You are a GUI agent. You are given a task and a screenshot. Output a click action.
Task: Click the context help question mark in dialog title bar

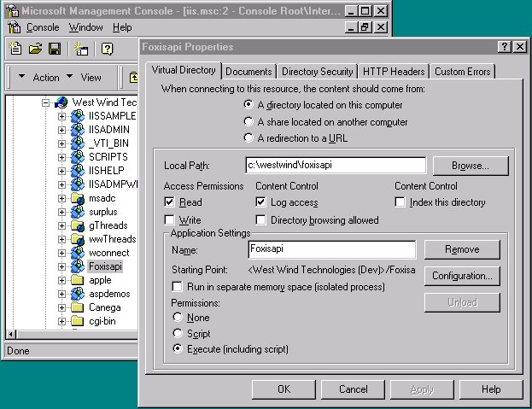504,46
